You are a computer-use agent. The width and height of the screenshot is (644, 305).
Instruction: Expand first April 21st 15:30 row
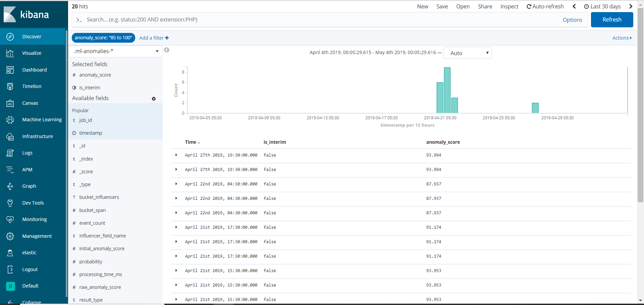(176, 270)
